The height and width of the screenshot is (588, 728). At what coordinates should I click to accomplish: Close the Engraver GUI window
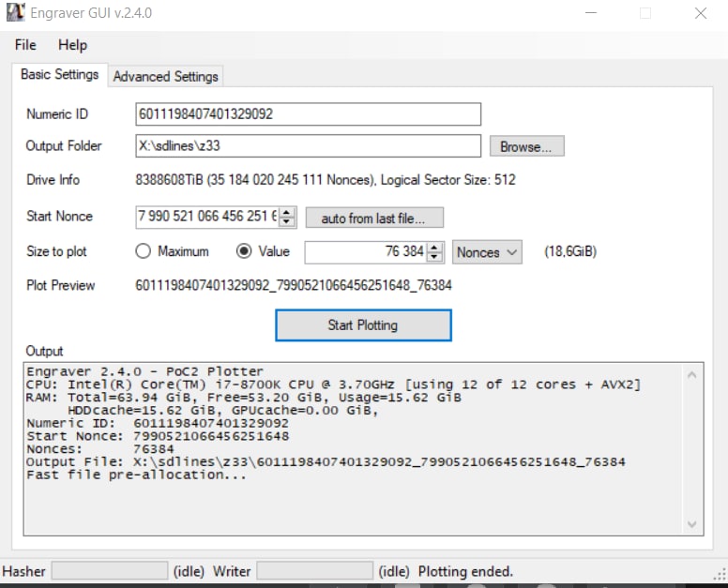point(701,13)
